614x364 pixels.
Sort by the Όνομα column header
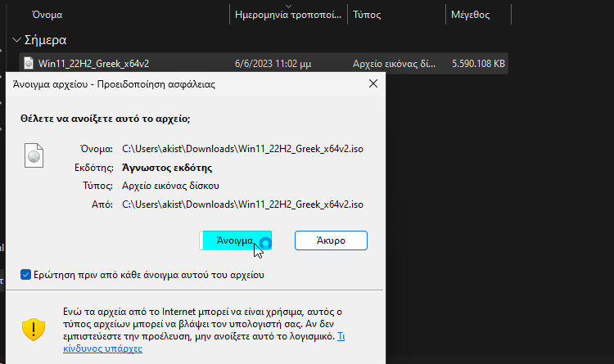[x=47, y=15]
